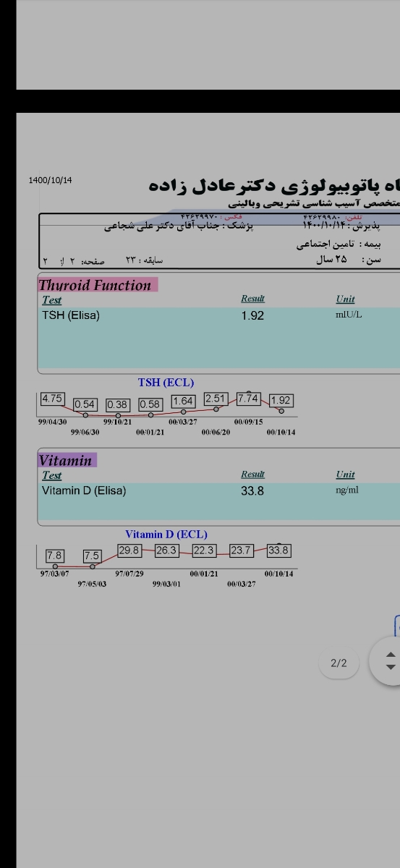400x868 pixels.
Task: Select date 97/03/07 on Vitamin D chart
Action: click(55, 574)
